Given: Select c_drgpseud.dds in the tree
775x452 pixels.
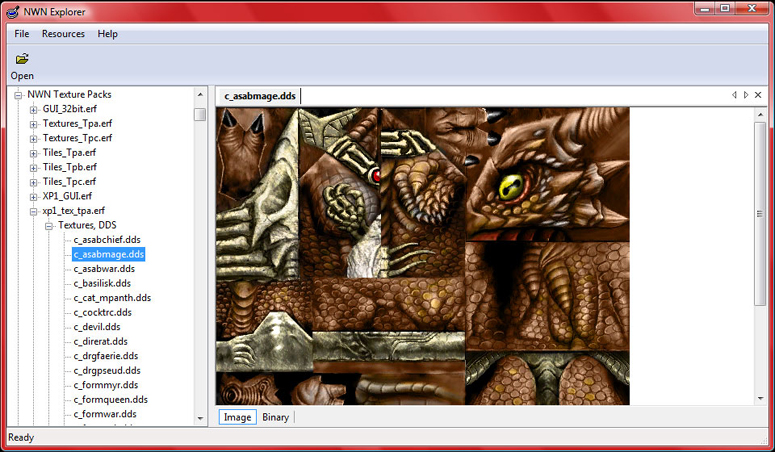Looking at the screenshot, I should point(107,370).
